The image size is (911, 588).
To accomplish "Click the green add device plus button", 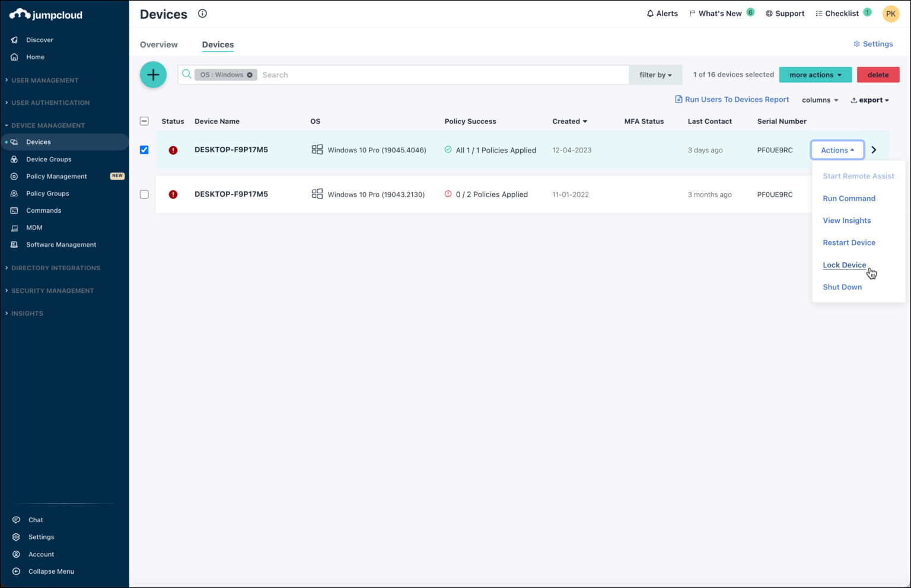I will (153, 75).
